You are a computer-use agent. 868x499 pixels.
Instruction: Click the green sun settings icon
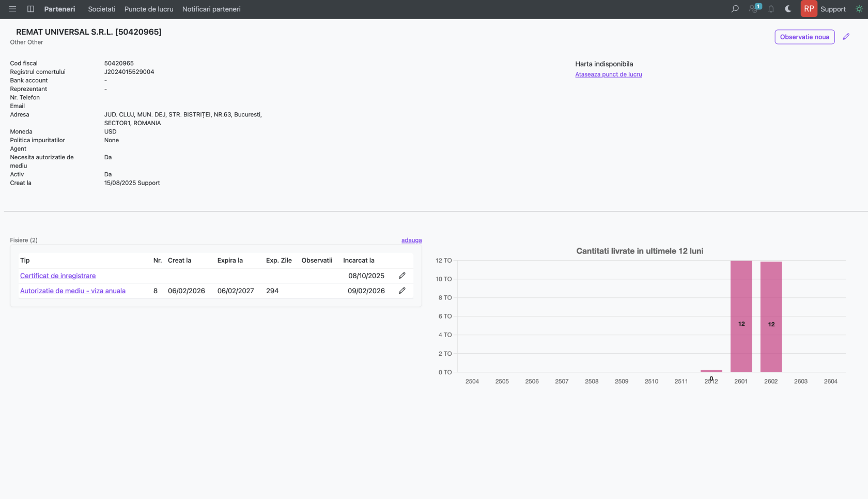click(859, 9)
